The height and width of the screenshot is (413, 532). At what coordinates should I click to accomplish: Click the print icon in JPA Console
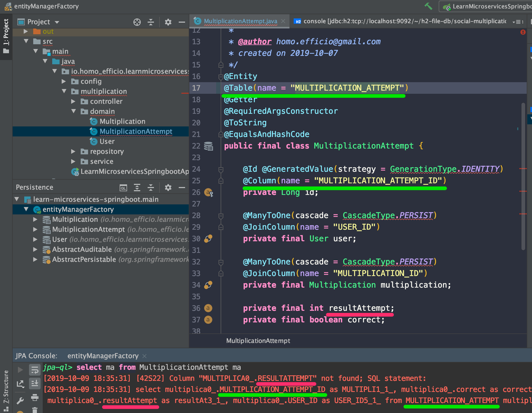pos(35,397)
